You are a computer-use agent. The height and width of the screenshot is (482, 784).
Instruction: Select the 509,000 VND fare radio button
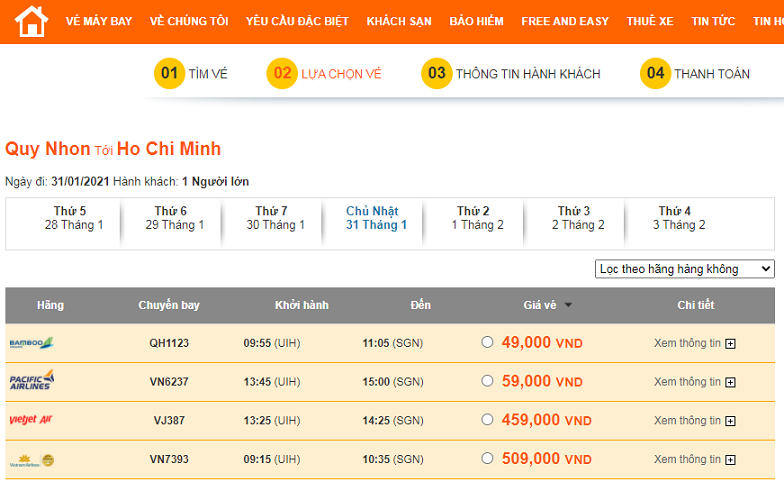pyautogui.click(x=487, y=458)
